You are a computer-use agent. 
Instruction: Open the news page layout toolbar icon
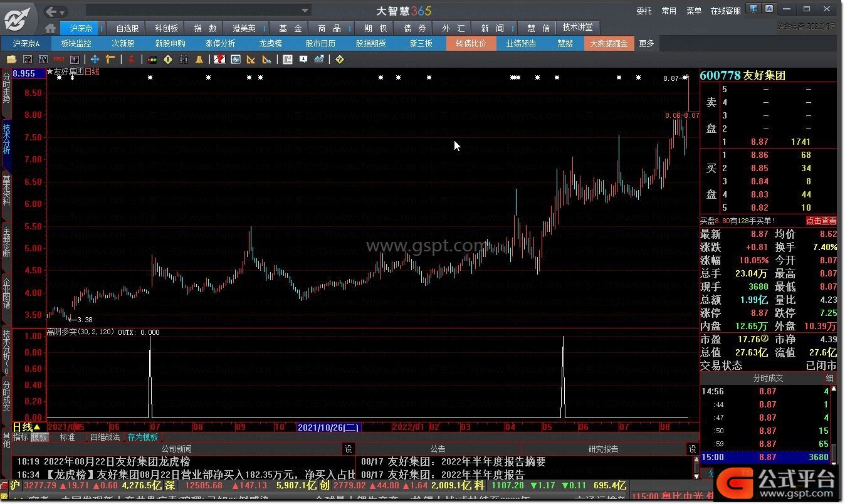[288, 60]
